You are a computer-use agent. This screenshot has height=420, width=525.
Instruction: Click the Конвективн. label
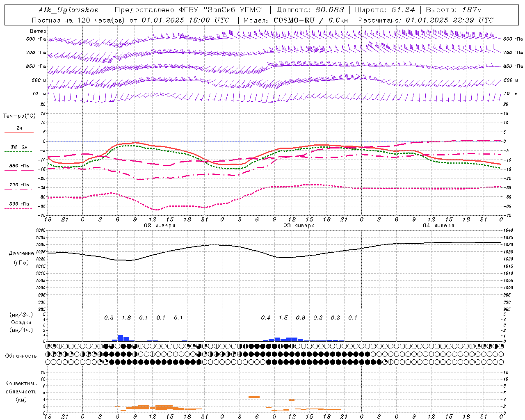coord(21,383)
